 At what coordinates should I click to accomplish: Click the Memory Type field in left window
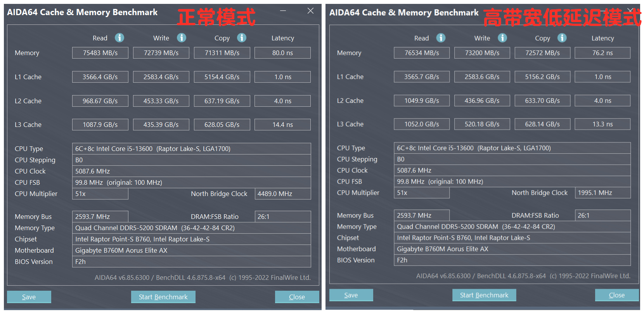pyautogui.click(x=192, y=228)
